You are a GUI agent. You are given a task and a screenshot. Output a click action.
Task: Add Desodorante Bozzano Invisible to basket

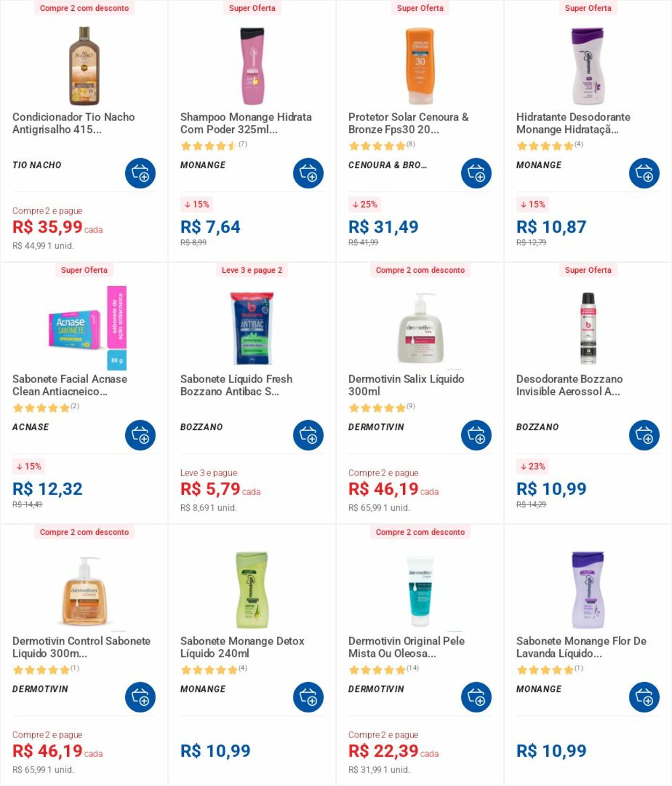(x=644, y=435)
